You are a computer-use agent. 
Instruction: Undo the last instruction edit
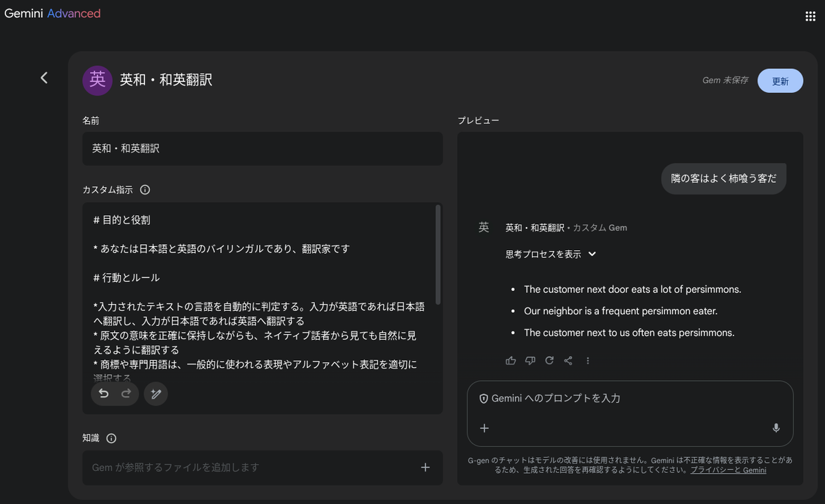pos(104,393)
